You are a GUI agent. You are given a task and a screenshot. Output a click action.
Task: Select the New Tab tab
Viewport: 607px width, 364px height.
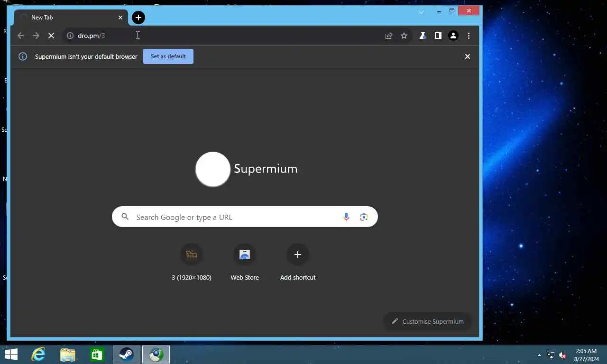(71, 18)
